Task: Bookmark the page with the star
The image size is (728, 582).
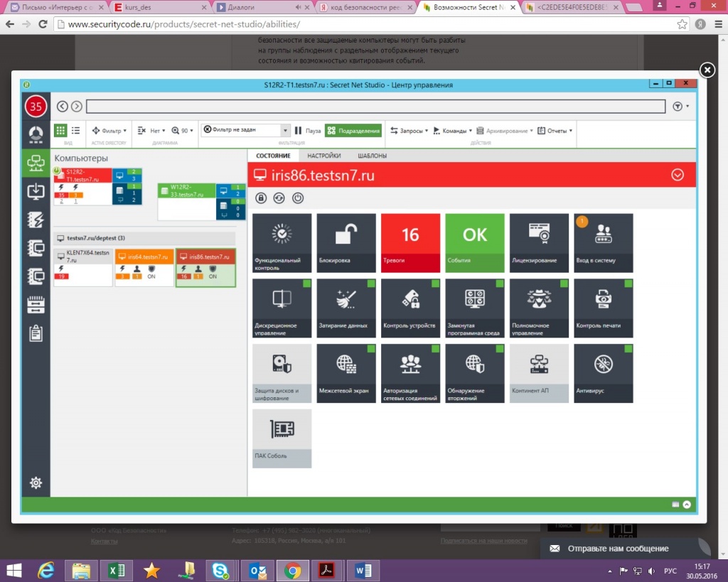Action: click(682, 24)
